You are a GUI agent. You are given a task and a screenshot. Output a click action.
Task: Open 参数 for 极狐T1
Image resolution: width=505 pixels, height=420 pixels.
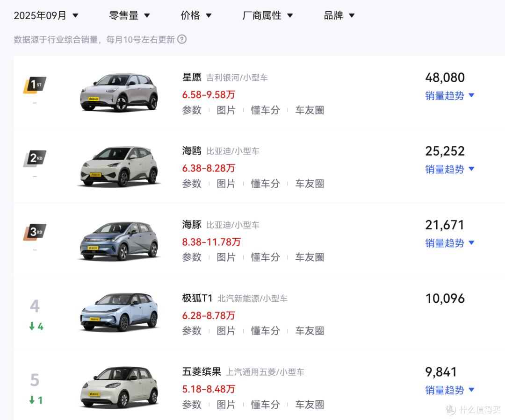point(192,330)
